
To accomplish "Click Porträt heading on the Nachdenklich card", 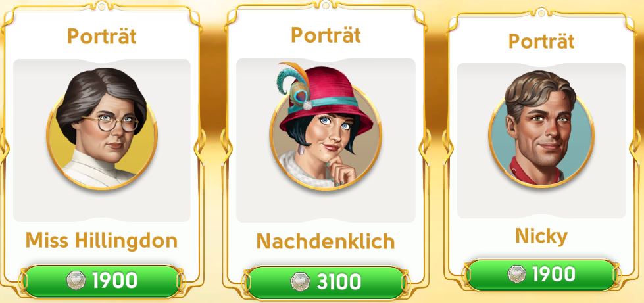I will click(x=326, y=35).
